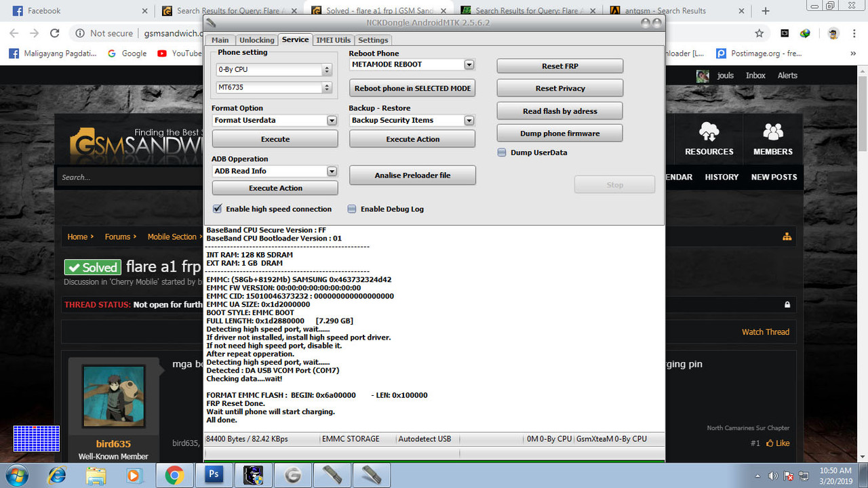Screen dimensions: 868x488
Task: Open File Explorer from the taskbar
Action: (x=96, y=475)
